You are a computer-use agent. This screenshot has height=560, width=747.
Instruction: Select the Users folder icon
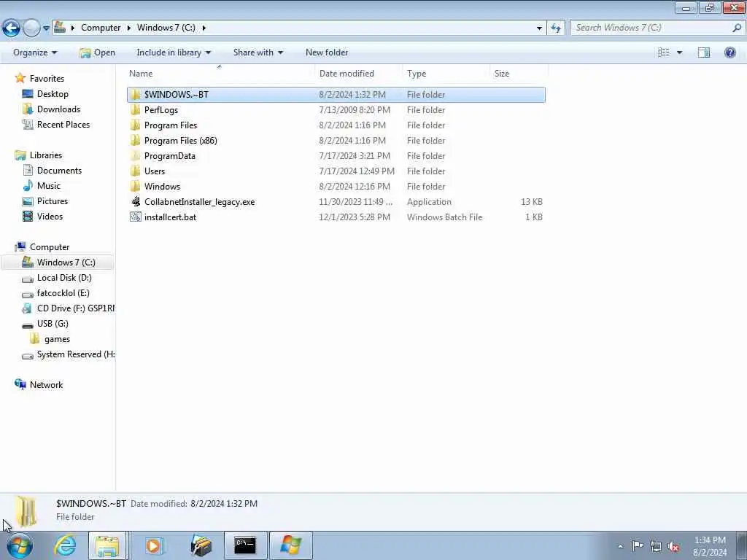tap(136, 171)
